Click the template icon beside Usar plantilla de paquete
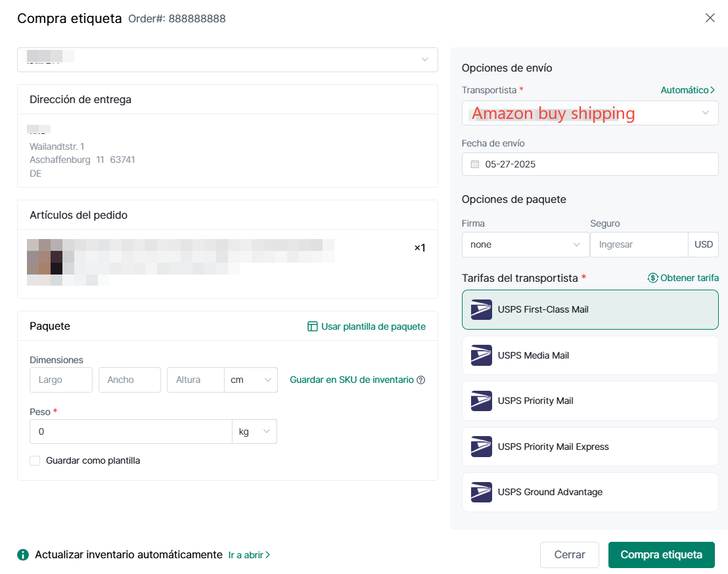The height and width of the screenshot is (574, 728). click(x=313, y=326)
